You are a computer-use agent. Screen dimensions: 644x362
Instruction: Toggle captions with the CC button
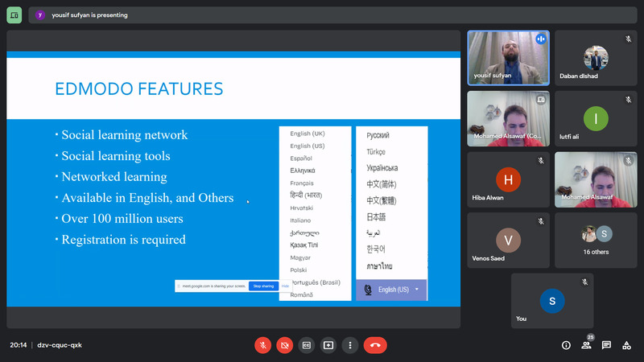tap(307, 345)
